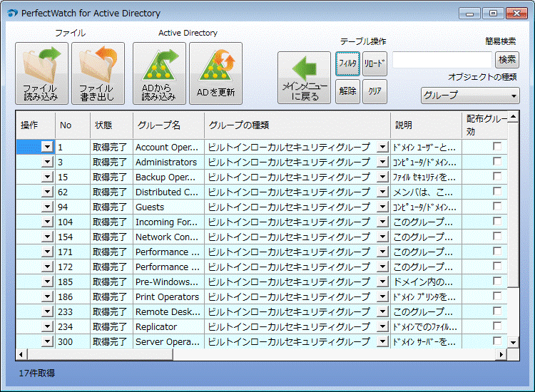The height and width of the screenshot is (392, 535).
Task: Check the 配布グループ box for Guests row
Action: pos(497,207)
